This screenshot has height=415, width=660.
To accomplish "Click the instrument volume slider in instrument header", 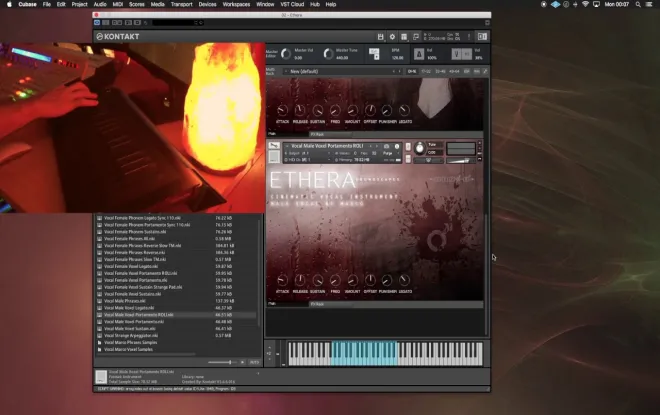I will point(460,160).
